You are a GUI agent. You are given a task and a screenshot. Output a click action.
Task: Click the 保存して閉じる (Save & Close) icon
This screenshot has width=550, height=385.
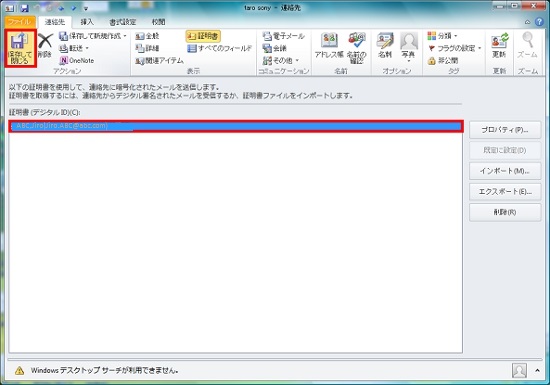pos(20,48)
